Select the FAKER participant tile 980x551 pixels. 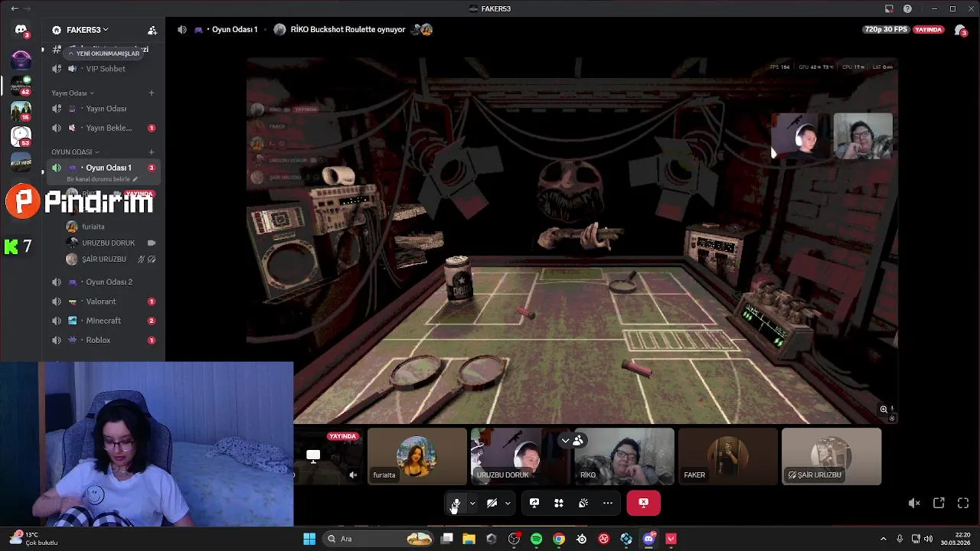point(727,456)
